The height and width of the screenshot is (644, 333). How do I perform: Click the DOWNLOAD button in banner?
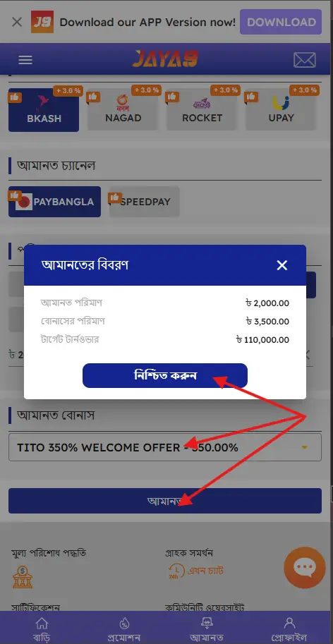point(281,22)
